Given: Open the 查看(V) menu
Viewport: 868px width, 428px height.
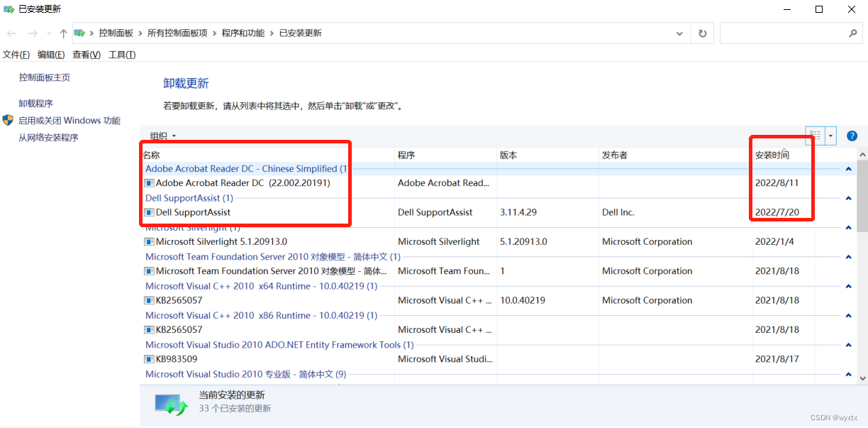Looking at the screenshot, I should pos(87,55).
